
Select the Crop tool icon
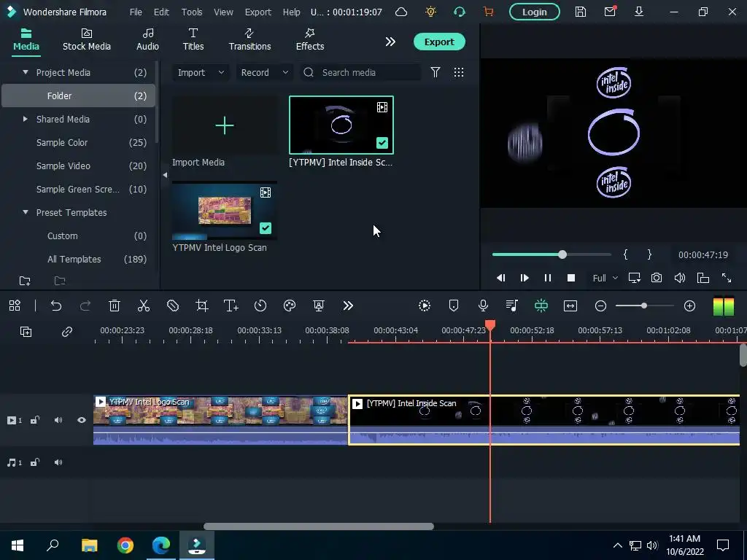click(202, 306)
